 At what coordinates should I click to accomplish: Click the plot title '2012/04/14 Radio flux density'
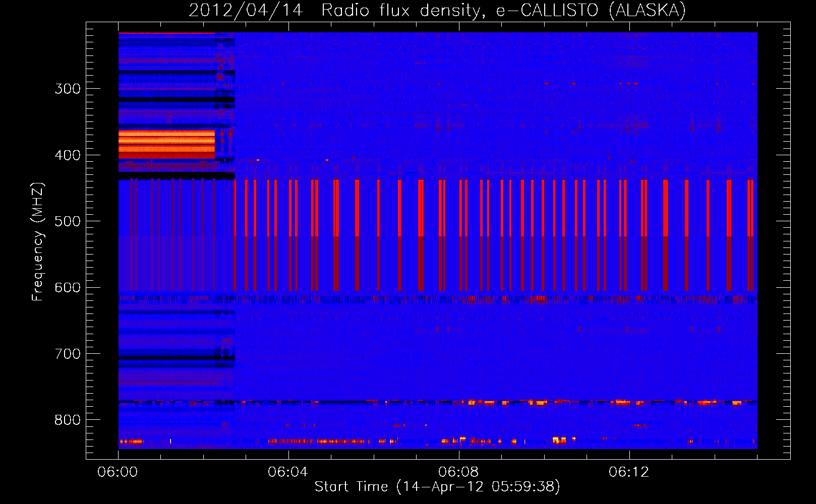click(x=336, y=10)
